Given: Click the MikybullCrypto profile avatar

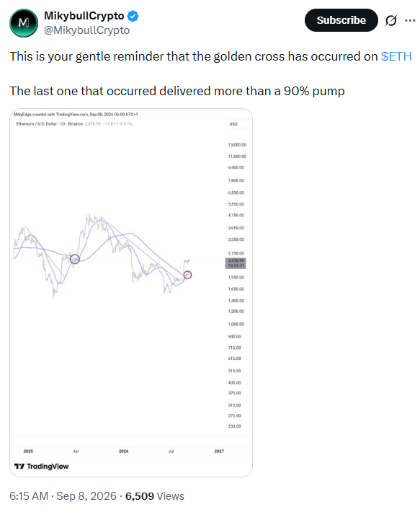Looking at the screenshot, I should (24, 23).
